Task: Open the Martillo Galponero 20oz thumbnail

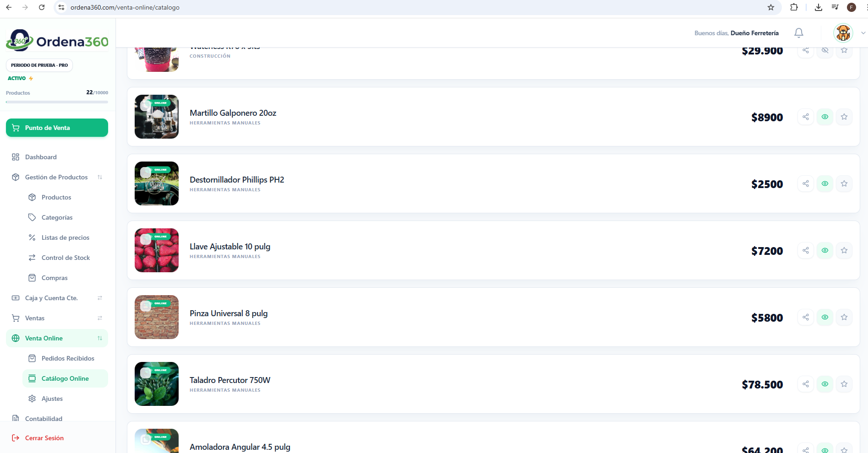Action: 157,117
